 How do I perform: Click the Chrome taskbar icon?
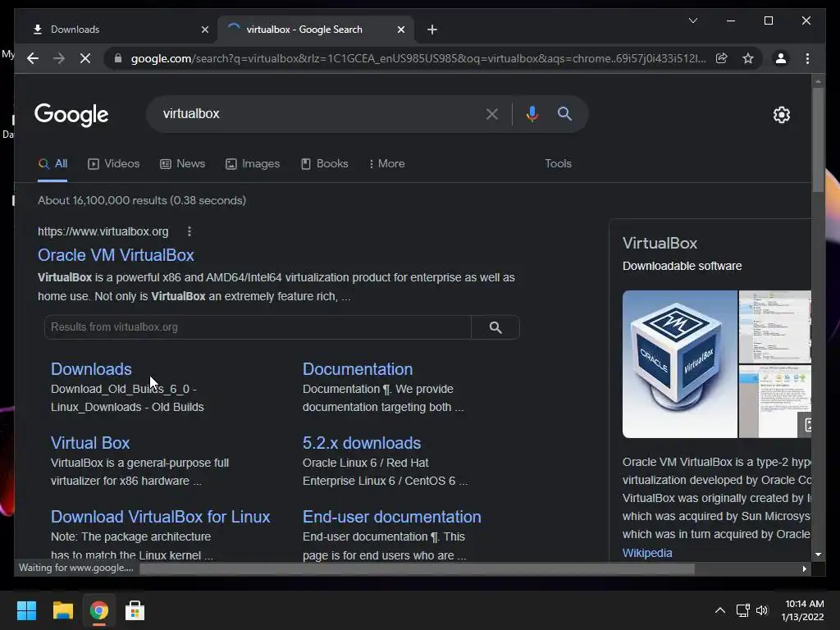[98, 610]
